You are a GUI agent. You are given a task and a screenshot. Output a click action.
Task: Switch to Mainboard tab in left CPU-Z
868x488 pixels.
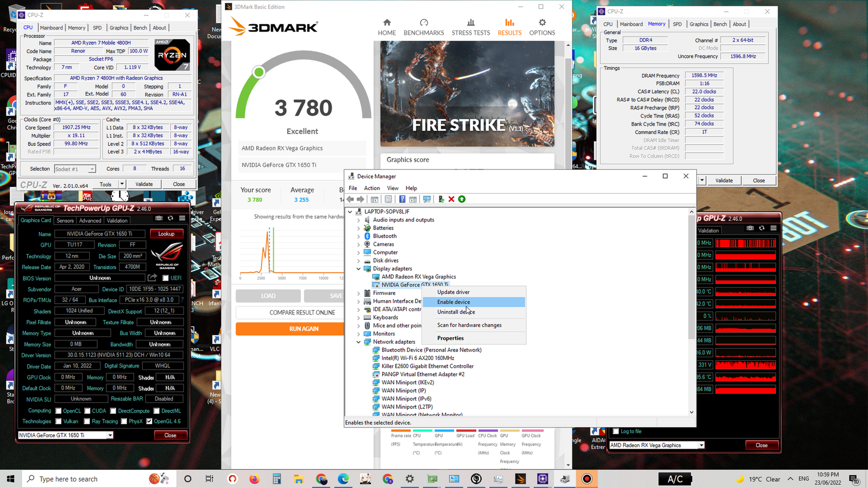[52, 28]
